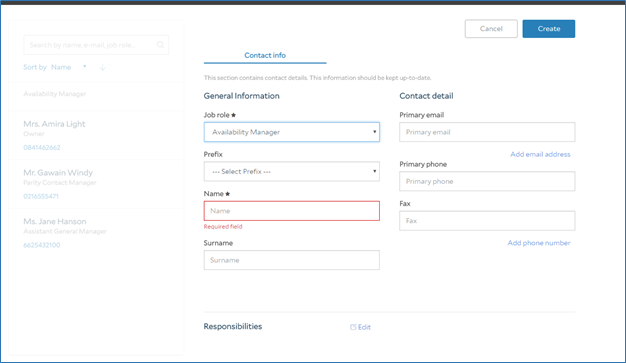626x363 pixels.
Task: Focus the Fax input field
Action: 487,221
